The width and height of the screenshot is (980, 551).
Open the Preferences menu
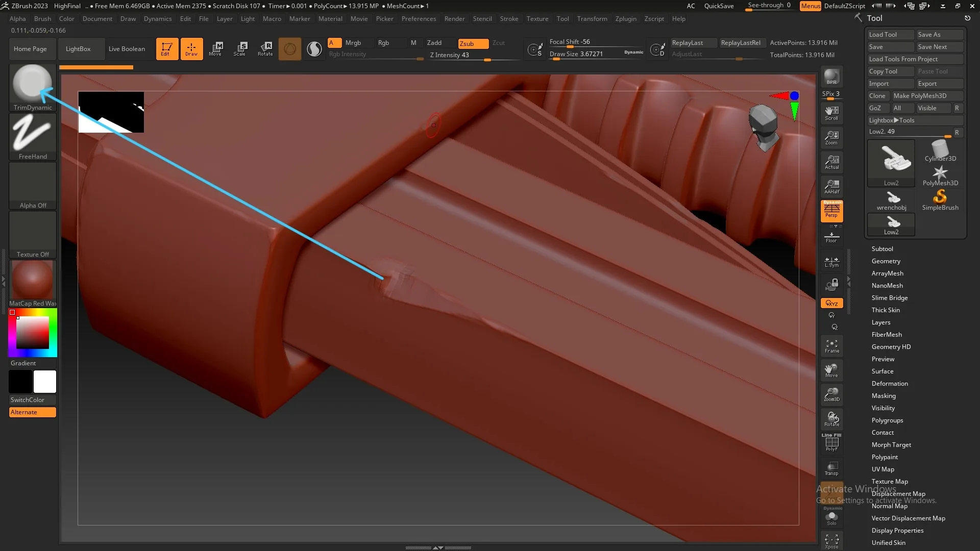click(419, 19)
